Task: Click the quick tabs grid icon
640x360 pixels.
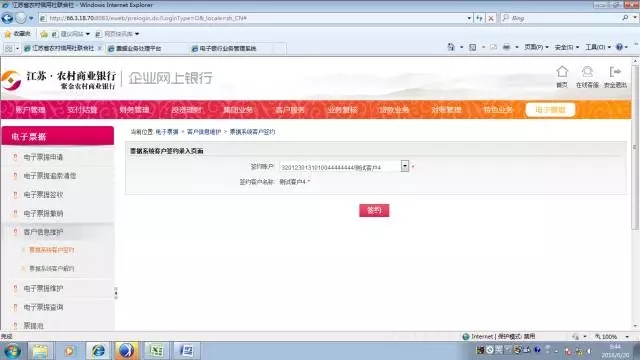Action: click(x=8, y=48)
